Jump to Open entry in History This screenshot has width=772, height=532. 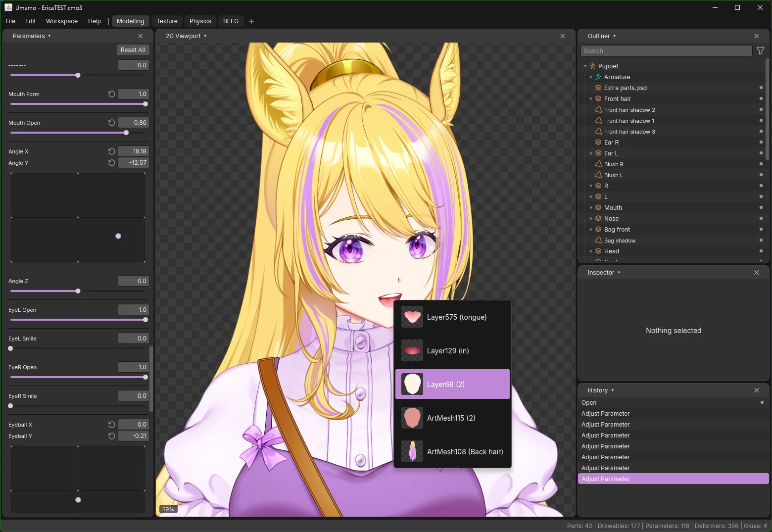click(x=674, y=403)
